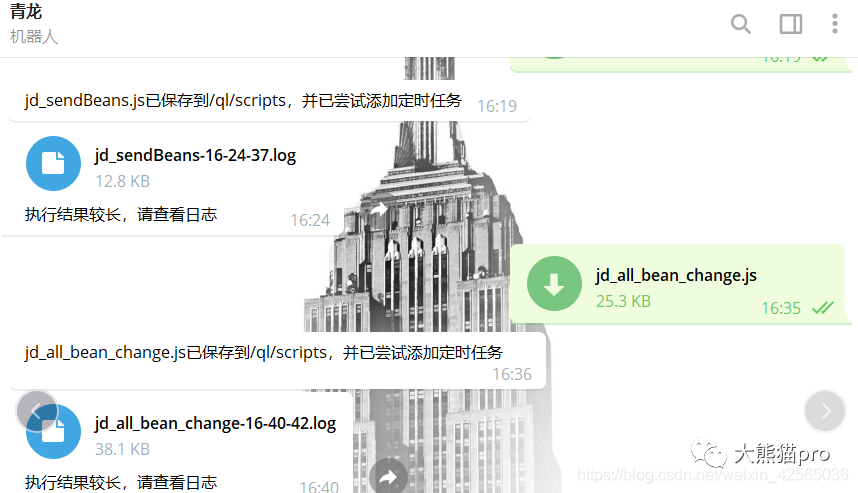This screenshot has width=858, height=493.
Task: Open the three-dot more options menu
Action: point(834,24)
